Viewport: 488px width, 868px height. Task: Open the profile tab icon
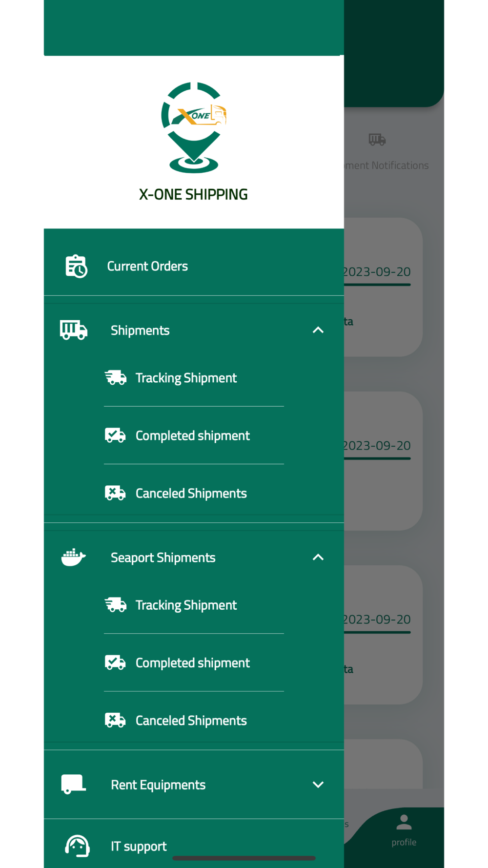[404, 822]
